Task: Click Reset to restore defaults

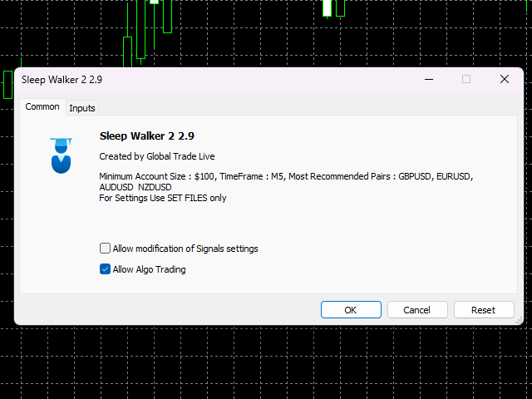Action: point(484,310)
